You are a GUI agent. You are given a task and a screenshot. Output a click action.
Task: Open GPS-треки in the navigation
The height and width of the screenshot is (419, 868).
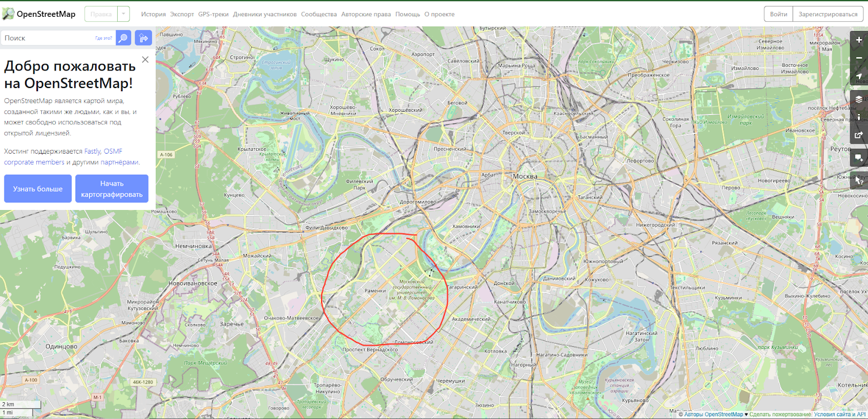pyautogui.click(x=213, y=14)
